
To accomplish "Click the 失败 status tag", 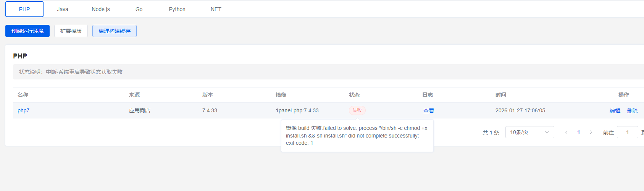I will [357, 110].
